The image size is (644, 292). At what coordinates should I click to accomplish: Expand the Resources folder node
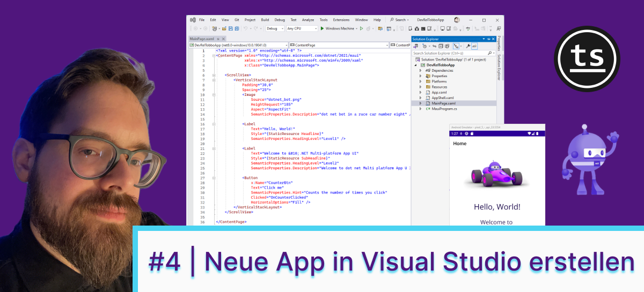tap(421, 87)
